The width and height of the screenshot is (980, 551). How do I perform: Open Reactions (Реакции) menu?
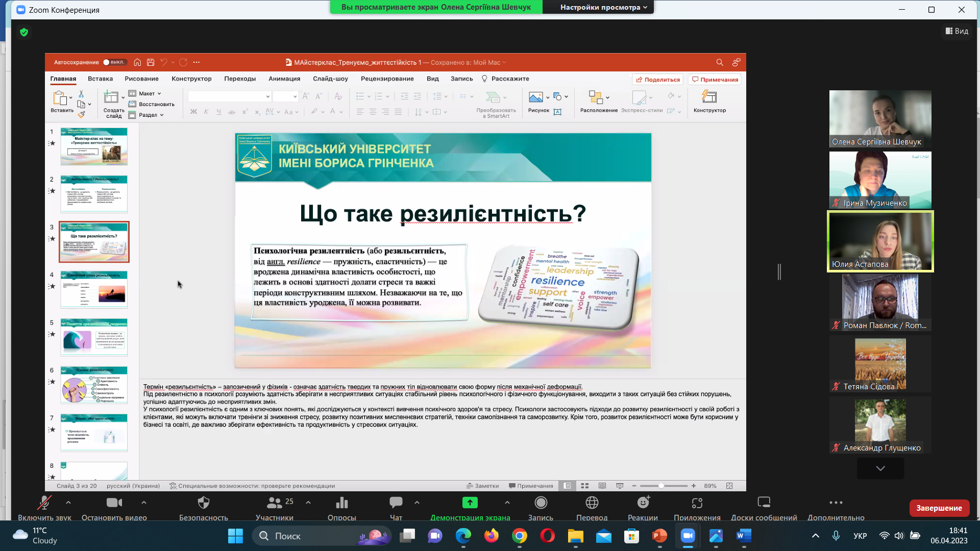click(x=643, y=503)
